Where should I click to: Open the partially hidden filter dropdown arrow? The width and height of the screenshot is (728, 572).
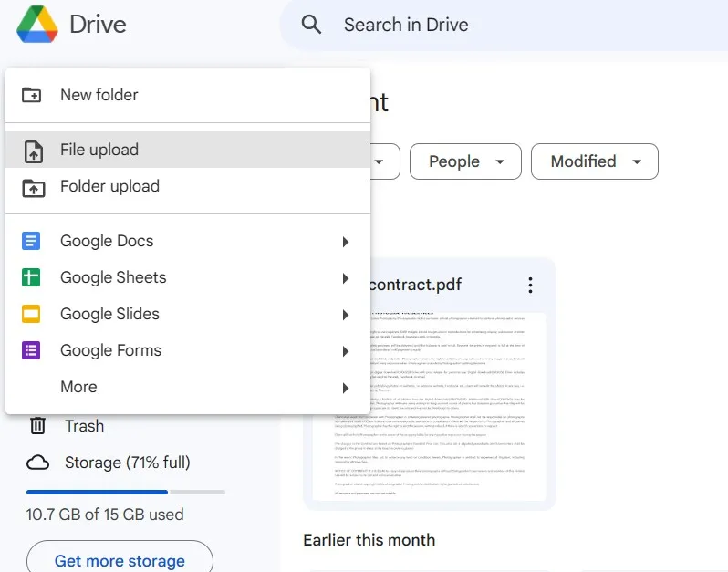pos(380,162)
